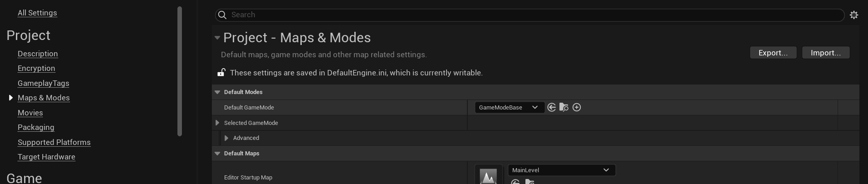Open the GameModeBase dropdown
This screenshot has height=184, width=868.
(509, 107)
